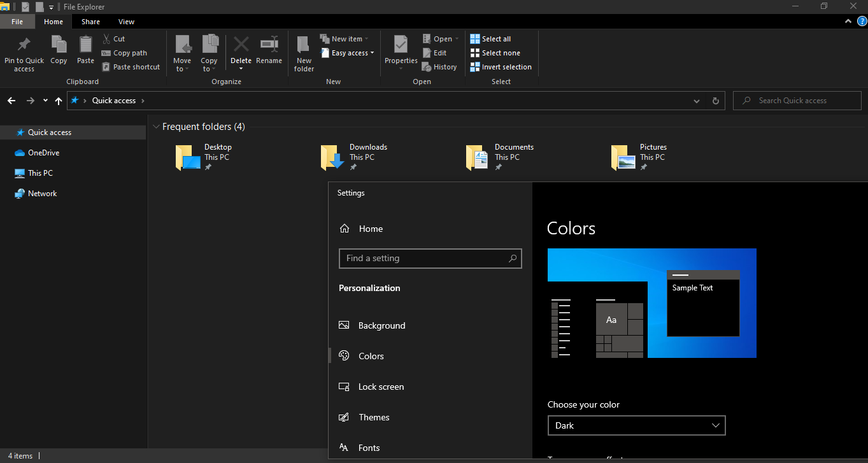Open the Documents folder
The image size is (868, 463).
pos(501,157)
